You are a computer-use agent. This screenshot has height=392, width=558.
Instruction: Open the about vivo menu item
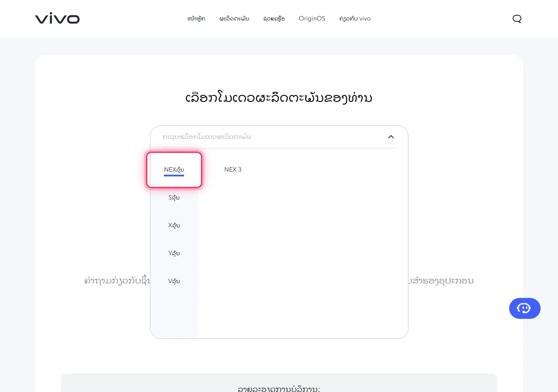pos(355,19)
